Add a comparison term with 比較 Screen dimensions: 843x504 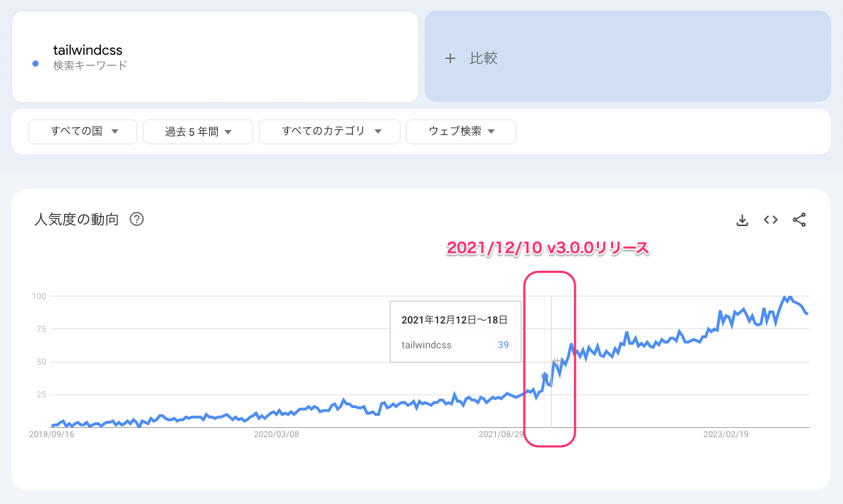[x=627, y=56]
